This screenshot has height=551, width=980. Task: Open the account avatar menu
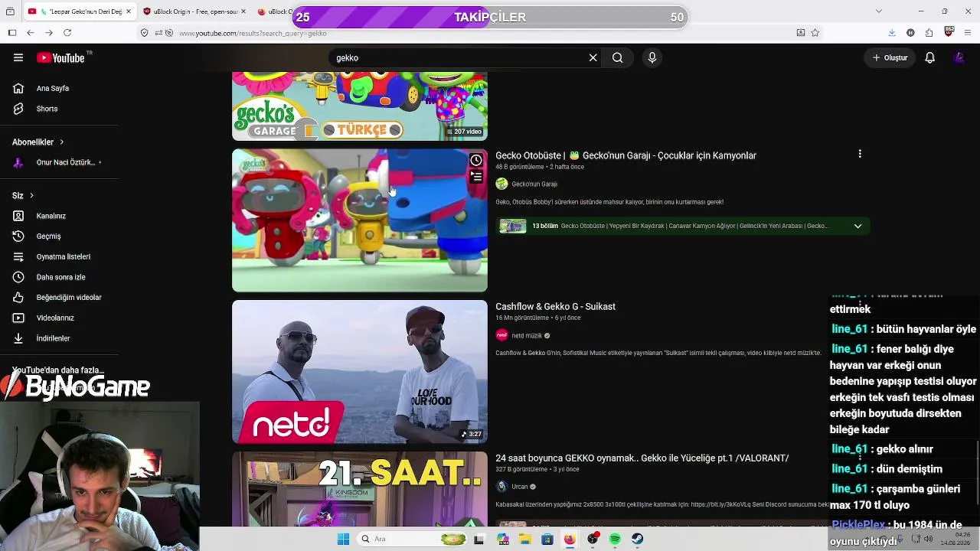[959, 57]
